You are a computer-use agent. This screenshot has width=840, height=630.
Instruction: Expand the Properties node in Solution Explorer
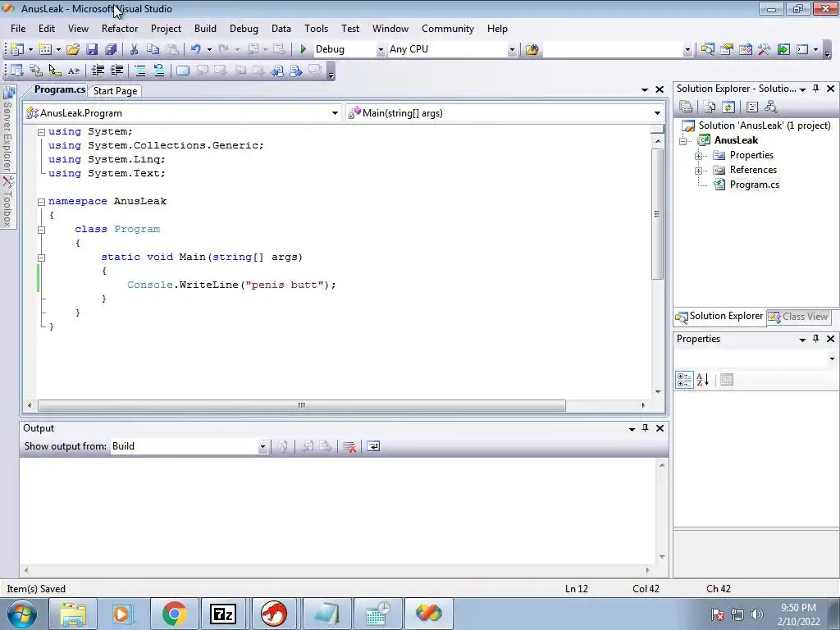[699, 156]
